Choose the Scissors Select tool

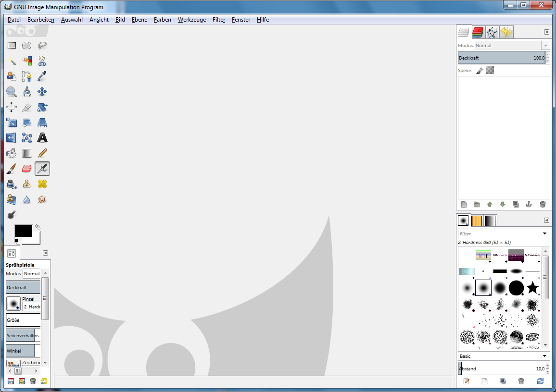[x=42, y=61]
